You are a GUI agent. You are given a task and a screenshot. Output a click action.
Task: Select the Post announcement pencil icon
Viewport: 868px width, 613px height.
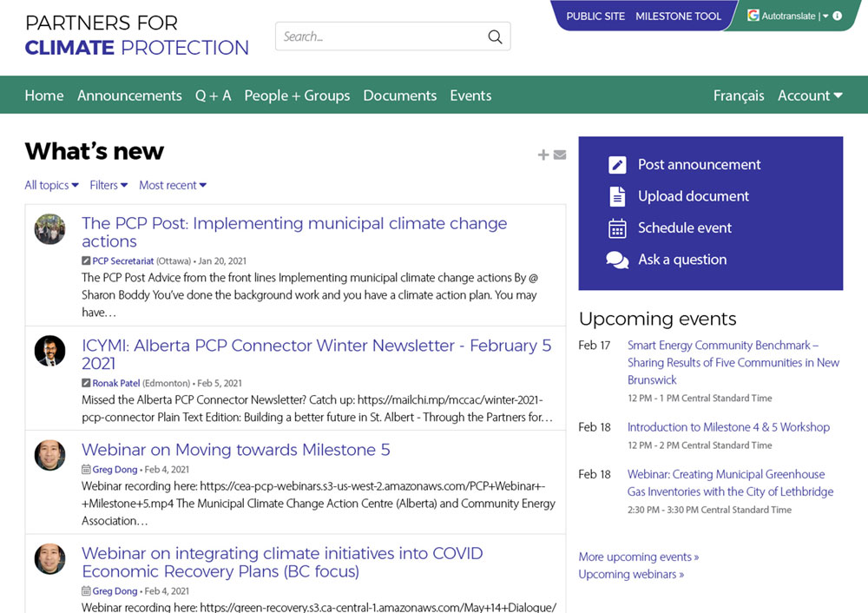click(x=617, y=164)
